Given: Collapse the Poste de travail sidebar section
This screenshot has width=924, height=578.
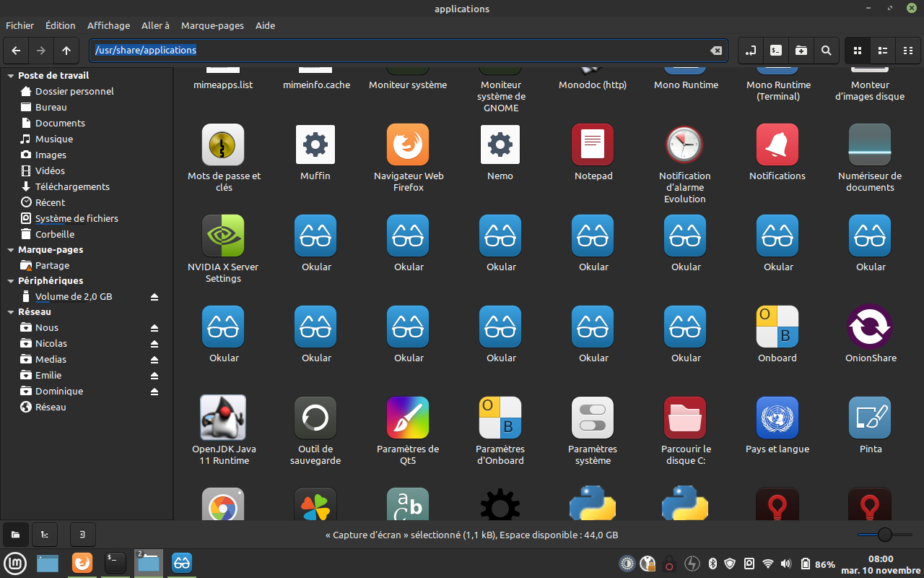Looking at the screenshot, I should 11,76.
